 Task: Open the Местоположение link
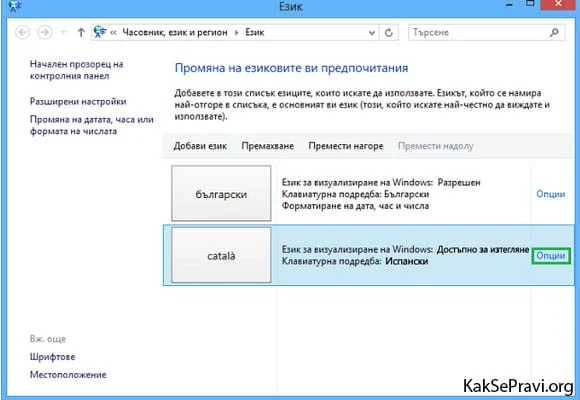tap(68, 374)
